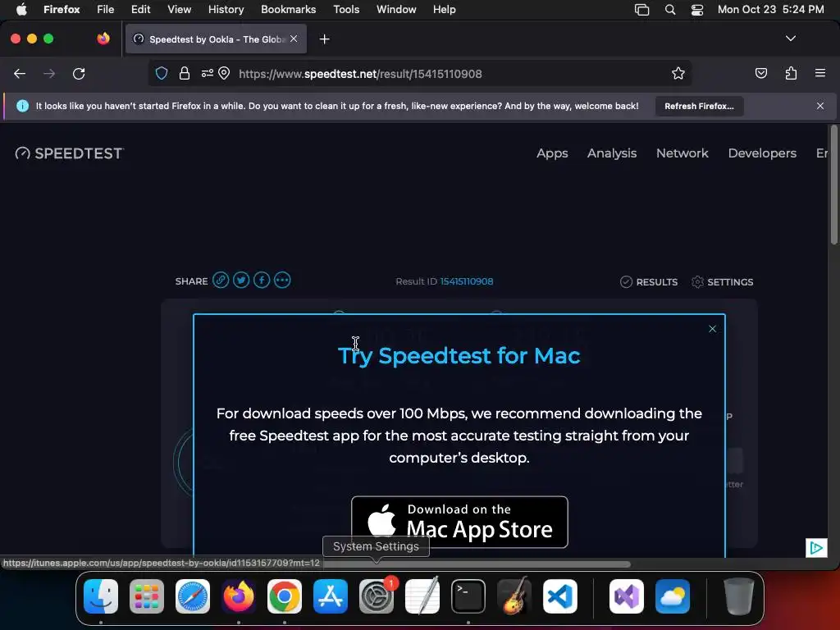Open Terminal from the Dock
840x630 pixels.
click(x=468, y=596)
